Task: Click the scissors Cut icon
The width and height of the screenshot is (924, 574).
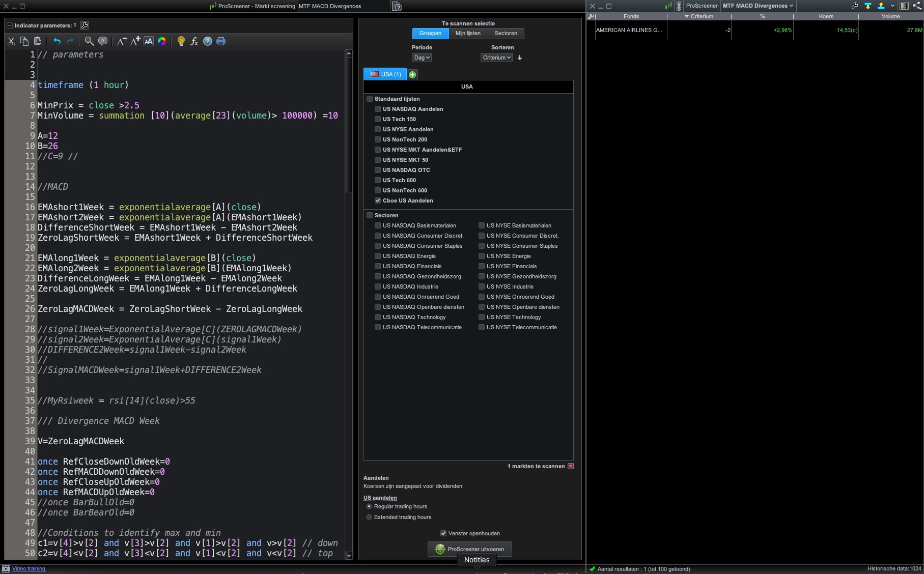Action: (x=11, y=41)
